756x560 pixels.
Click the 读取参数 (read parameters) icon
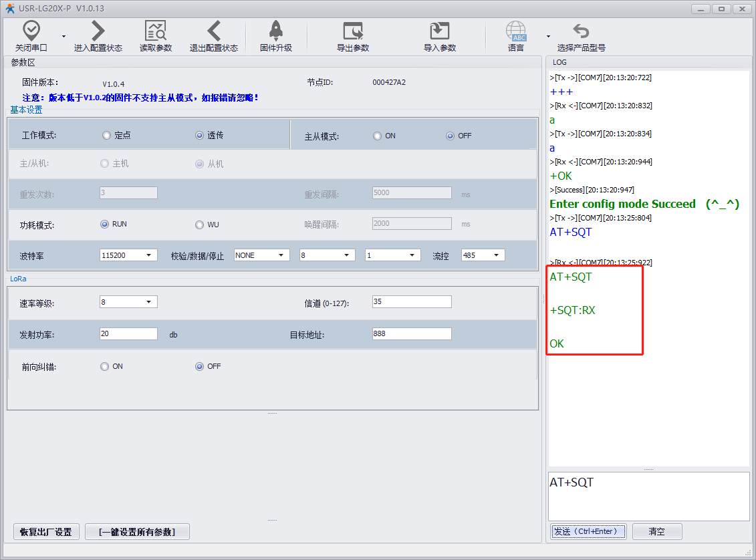(x=155, y=31)
